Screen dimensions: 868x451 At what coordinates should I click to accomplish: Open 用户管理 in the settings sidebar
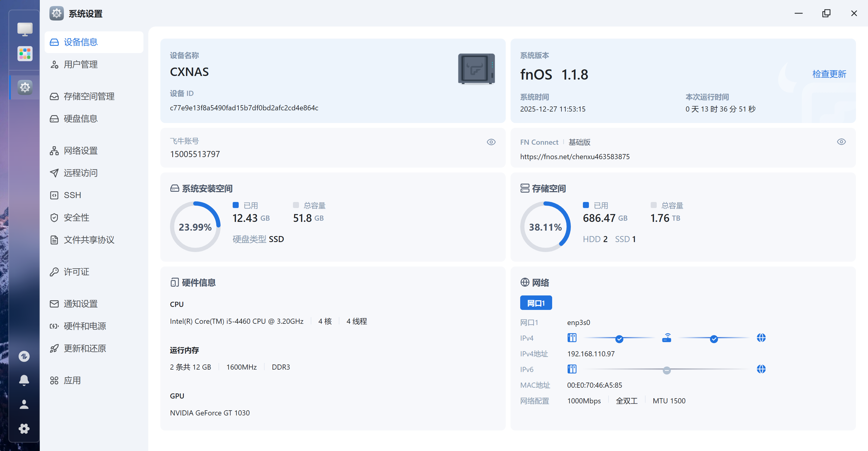(80, 65)
